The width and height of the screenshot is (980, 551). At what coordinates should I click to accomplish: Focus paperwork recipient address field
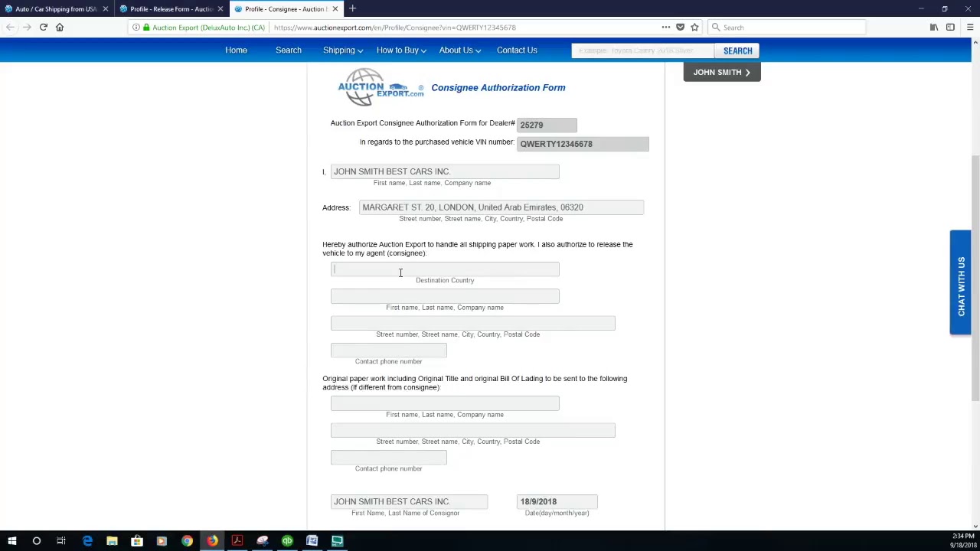(472, 430)
